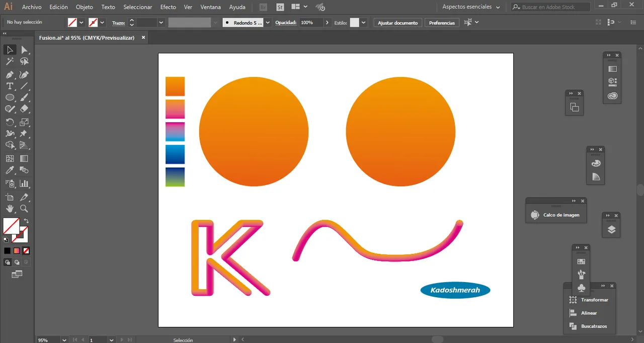Expand the Opacidad value arrow

328,23
